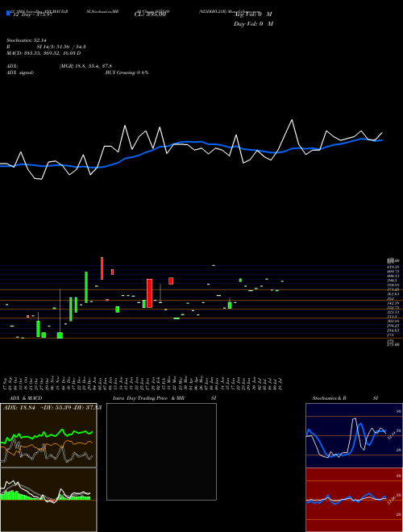Select the 'ADX: 18.84 +DY: 55.39 -DY: 37.53' header
The image size is (403, 532).
[52, 408]
